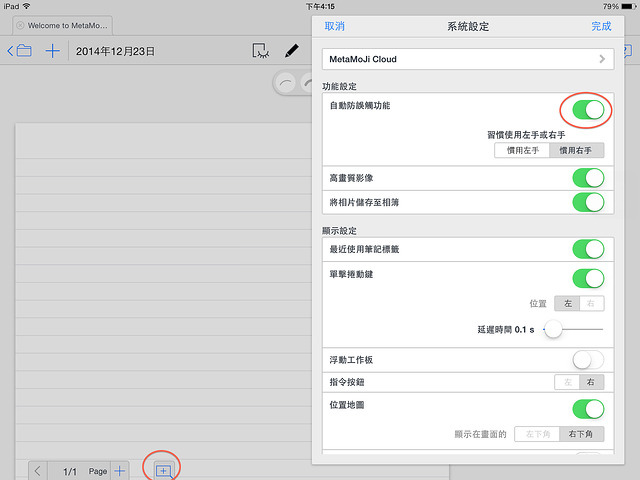Adjust the 延遲時間 slider knob

553,329
